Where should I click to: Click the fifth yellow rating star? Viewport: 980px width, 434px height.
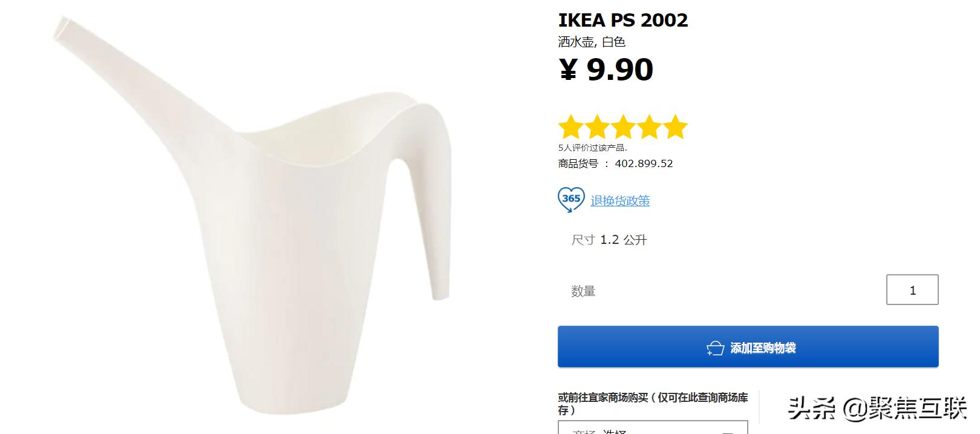676,128
